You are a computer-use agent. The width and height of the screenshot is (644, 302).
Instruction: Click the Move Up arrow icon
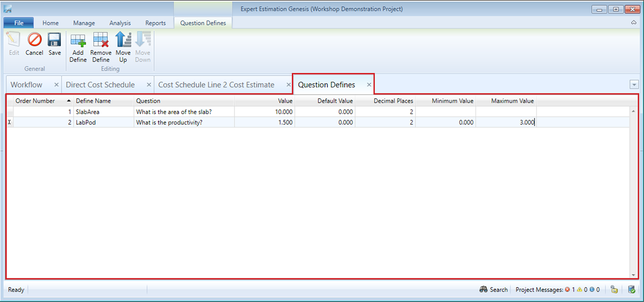click(x=123, y=40)
